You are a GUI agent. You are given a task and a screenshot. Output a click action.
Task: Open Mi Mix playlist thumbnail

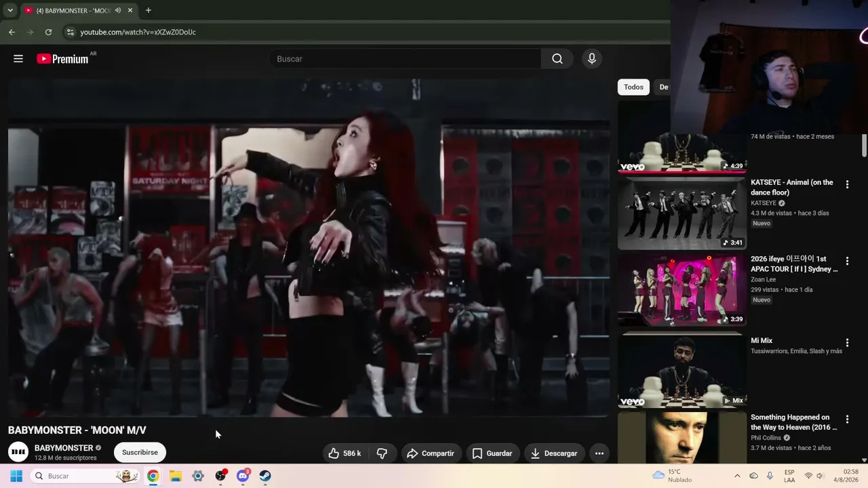pos(682,369)
